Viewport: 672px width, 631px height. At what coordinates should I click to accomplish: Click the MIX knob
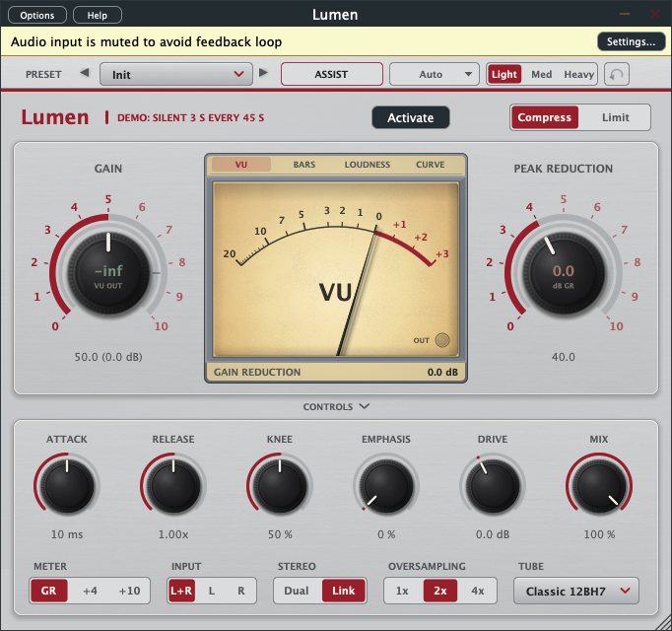click(599, 486)
